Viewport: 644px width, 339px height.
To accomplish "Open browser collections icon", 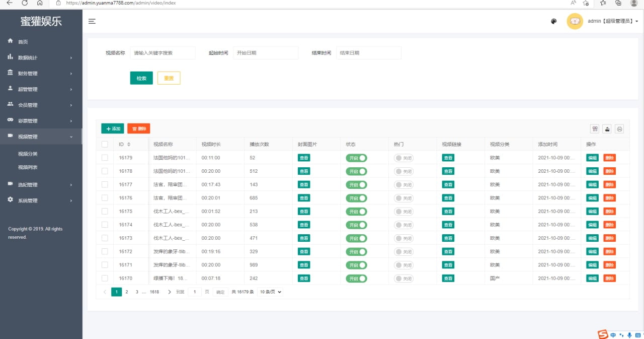I will pos(618,3).
